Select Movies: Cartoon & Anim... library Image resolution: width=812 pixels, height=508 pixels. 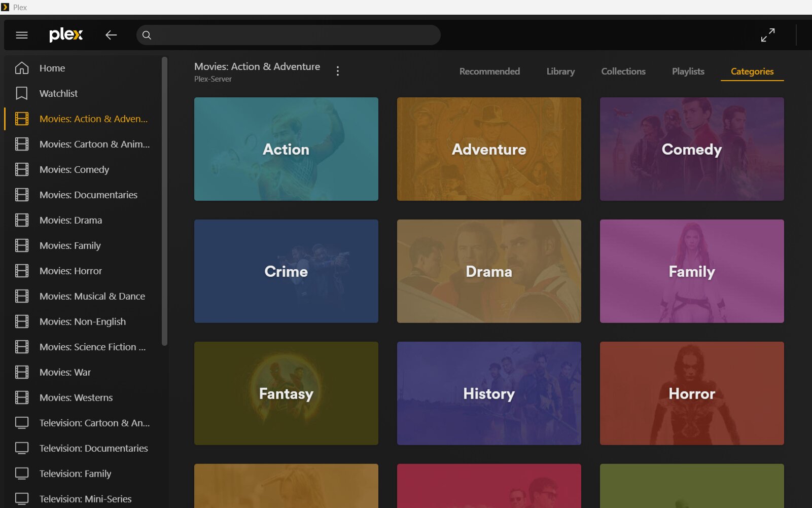click(95, 144)
